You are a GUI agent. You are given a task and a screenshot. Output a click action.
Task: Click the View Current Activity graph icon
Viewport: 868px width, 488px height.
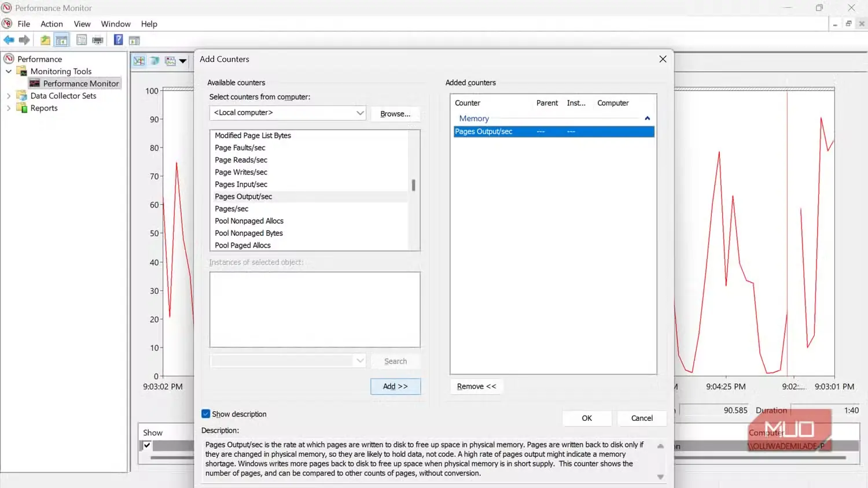(x=139, y=61)
